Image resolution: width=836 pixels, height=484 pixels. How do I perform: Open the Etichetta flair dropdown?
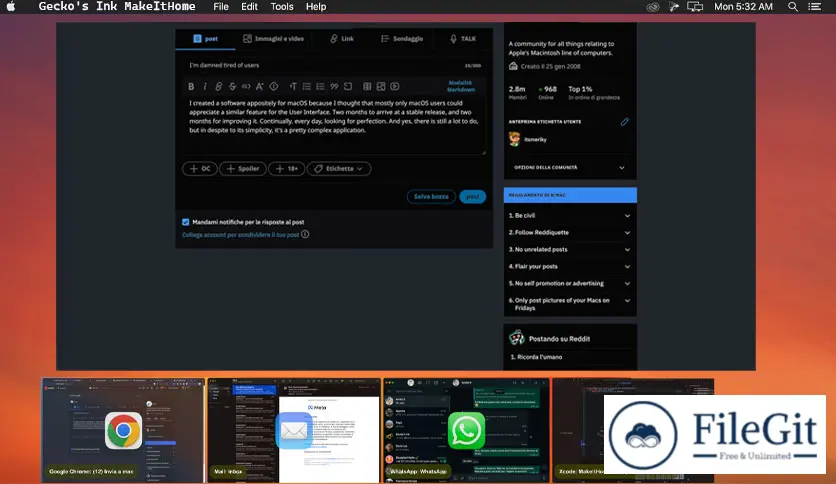339,168
